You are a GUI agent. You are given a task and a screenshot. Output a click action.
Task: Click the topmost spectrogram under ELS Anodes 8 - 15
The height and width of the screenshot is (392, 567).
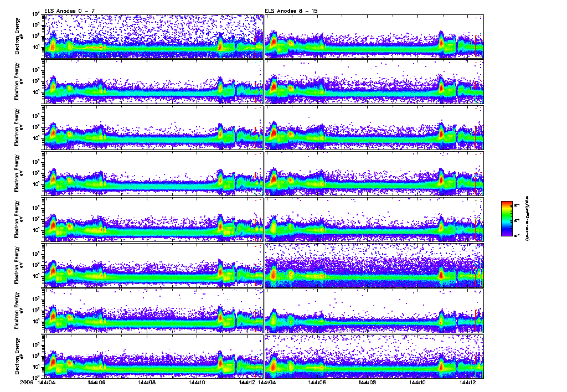coord(374,36)
